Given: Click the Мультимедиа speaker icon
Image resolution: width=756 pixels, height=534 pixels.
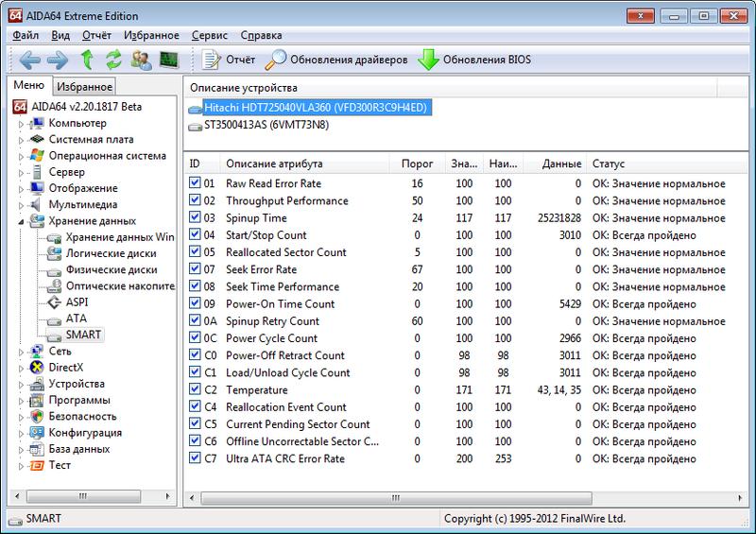Looking at the screenshot, I should (x=35, y=204).
